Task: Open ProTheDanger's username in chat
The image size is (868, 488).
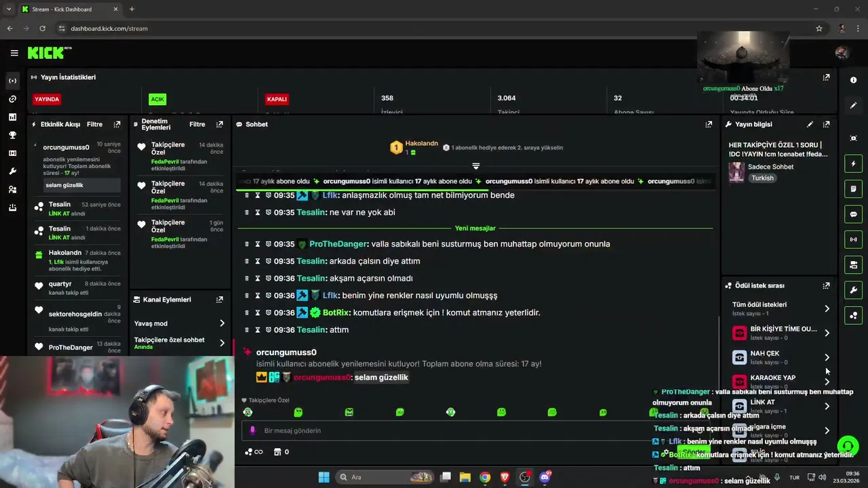Action: (338, 244)
